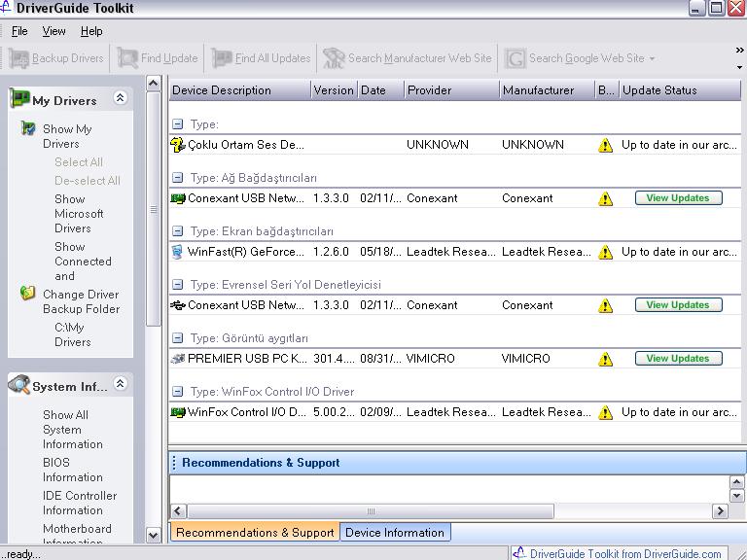Click the C:\My Drivers folder path
747x560 pixels.
click(72, 334)
